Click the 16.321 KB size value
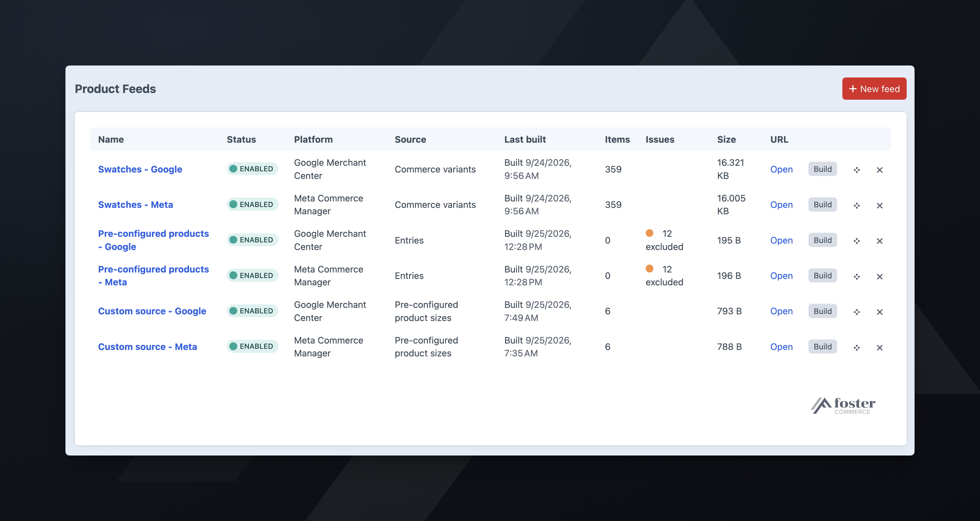 (x=730, y=169)
